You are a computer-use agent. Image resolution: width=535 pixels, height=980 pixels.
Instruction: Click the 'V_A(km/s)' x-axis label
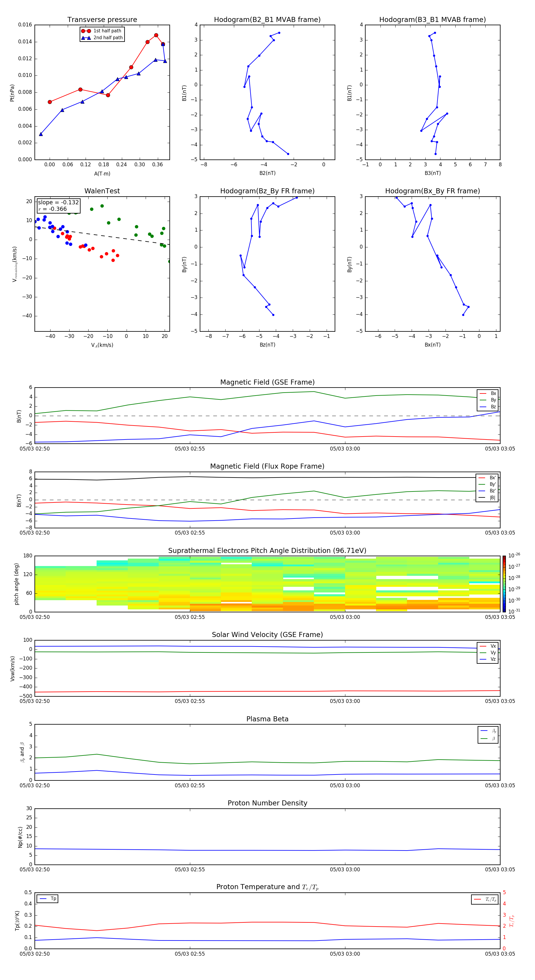click(102, 345)
